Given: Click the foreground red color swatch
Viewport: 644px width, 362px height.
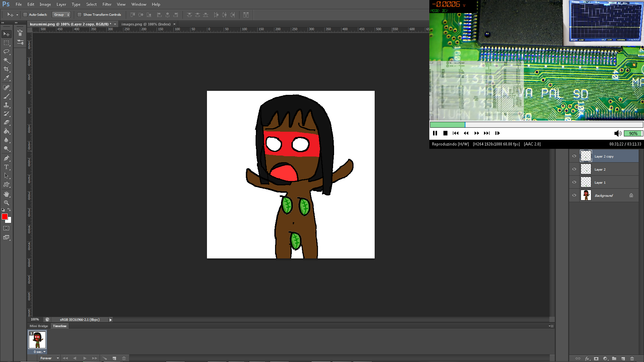Looking at the screenshot, I should (4, 217).
